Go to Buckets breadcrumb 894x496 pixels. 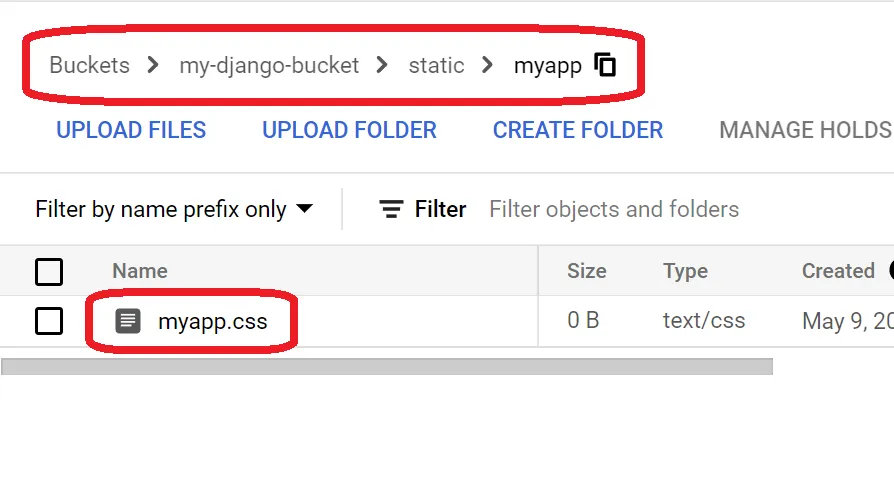89,66
